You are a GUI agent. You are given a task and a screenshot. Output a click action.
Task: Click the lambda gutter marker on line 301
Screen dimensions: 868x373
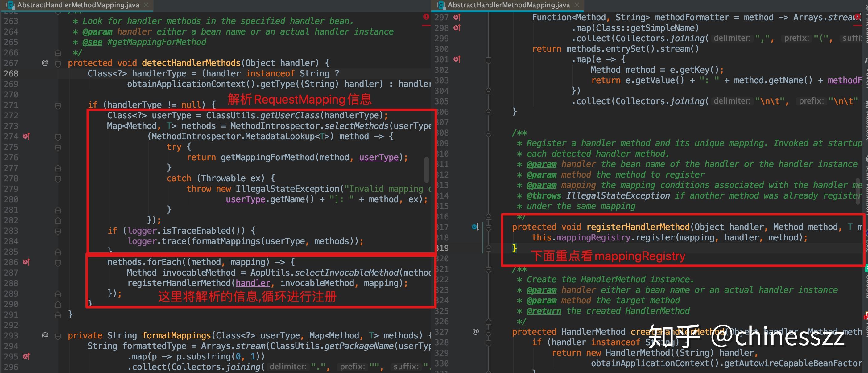coord(457,59)
